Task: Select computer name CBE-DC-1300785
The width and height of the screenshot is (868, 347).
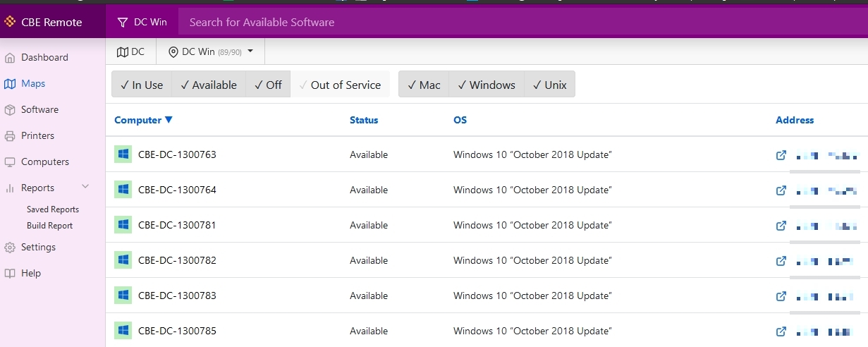Action: coord(177,331)
